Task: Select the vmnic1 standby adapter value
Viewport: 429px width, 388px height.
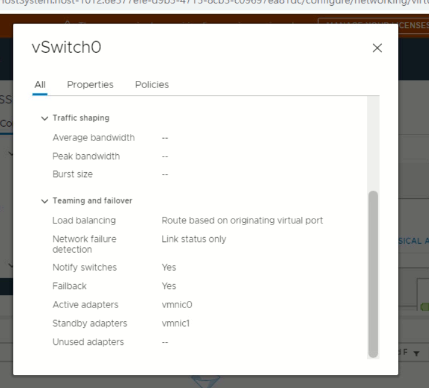Action: click(x=176, y=323)
